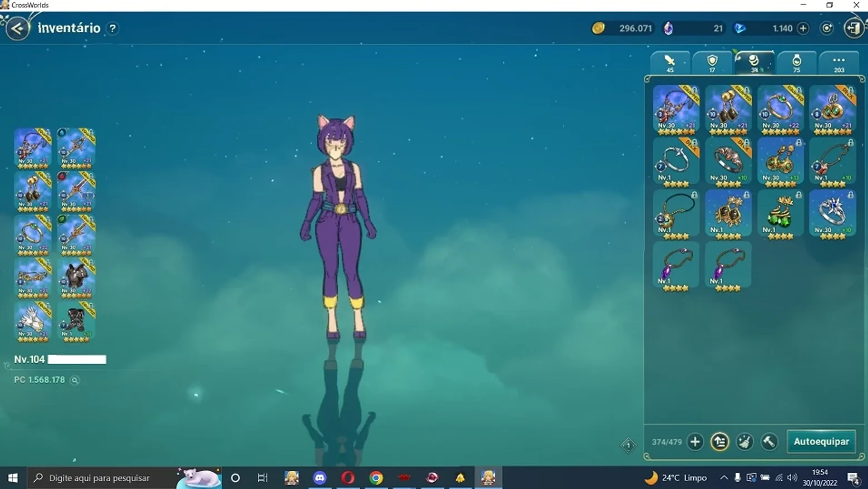Viewport: 868px width, 489px height.
Task: Open the equipped necklace slot beside the character
Action: (33, 149)
